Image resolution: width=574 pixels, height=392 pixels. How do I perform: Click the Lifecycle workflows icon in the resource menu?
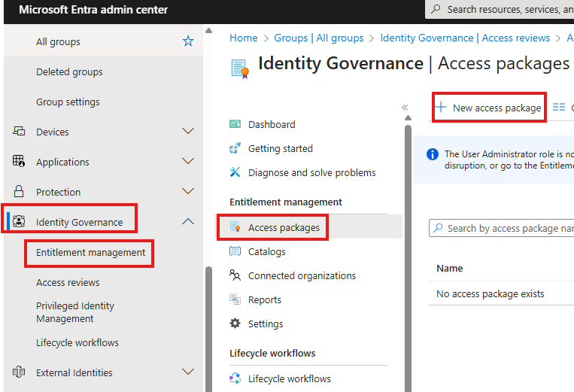point(235,378)
